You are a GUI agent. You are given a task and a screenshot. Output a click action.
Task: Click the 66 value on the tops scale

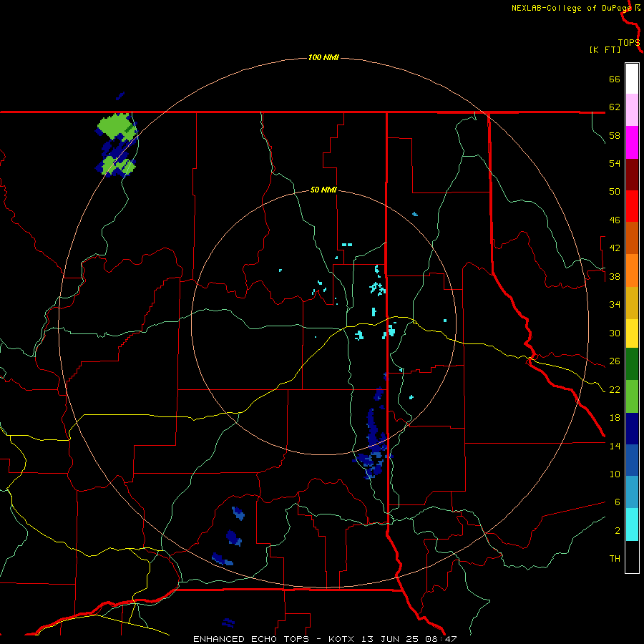coord(615,79)
